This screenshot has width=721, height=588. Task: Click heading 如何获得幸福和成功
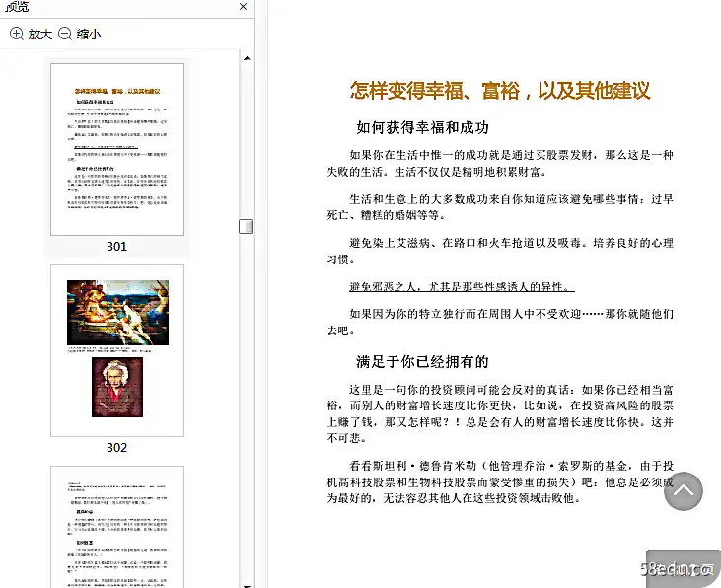pyautogui.click(x=422, y=127)
